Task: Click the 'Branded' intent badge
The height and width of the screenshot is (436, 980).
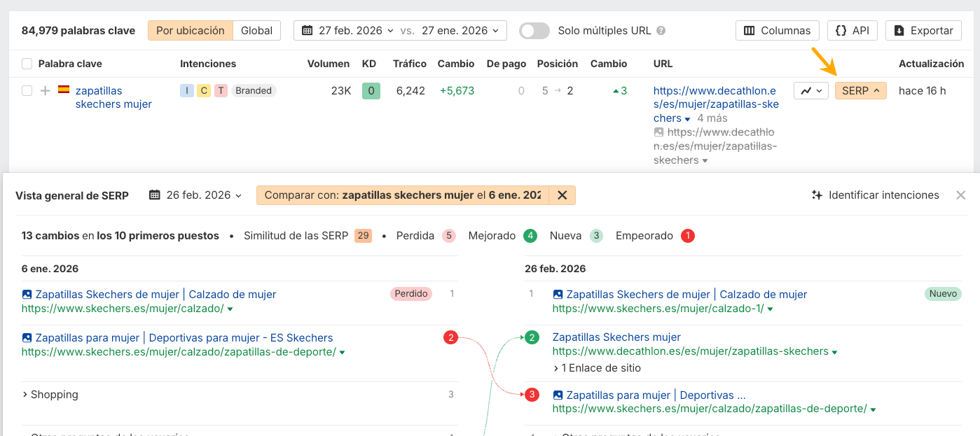Action: [254, 90]
